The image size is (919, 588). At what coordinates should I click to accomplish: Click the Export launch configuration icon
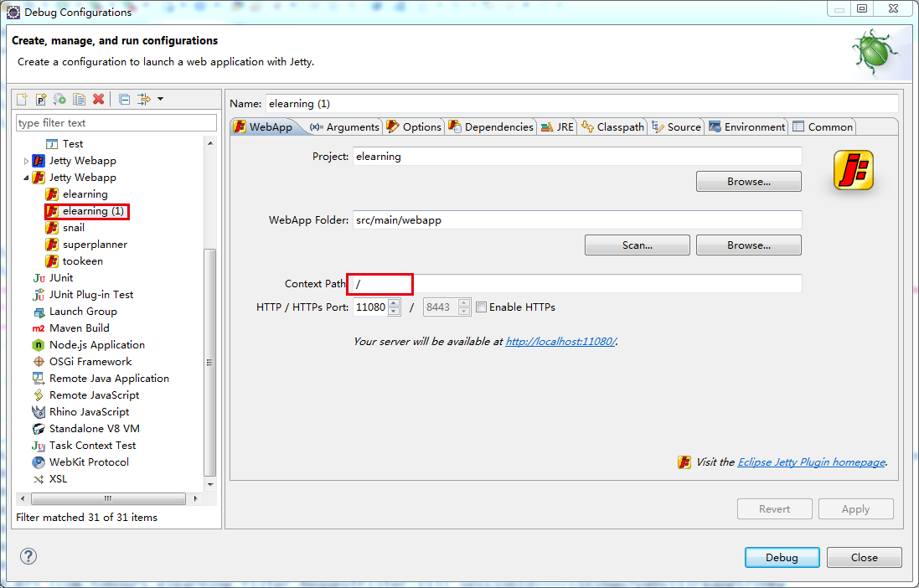59,99
